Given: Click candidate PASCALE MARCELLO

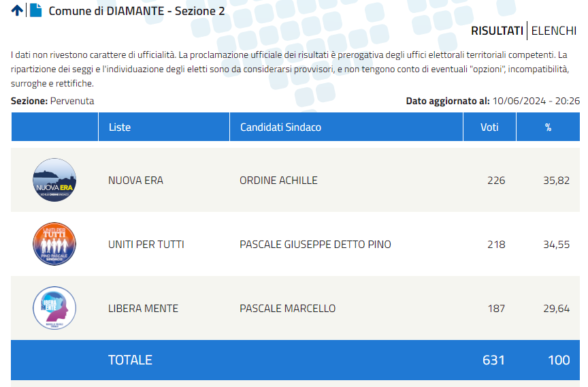Looking at the screenshot, I should coord(288,309).
